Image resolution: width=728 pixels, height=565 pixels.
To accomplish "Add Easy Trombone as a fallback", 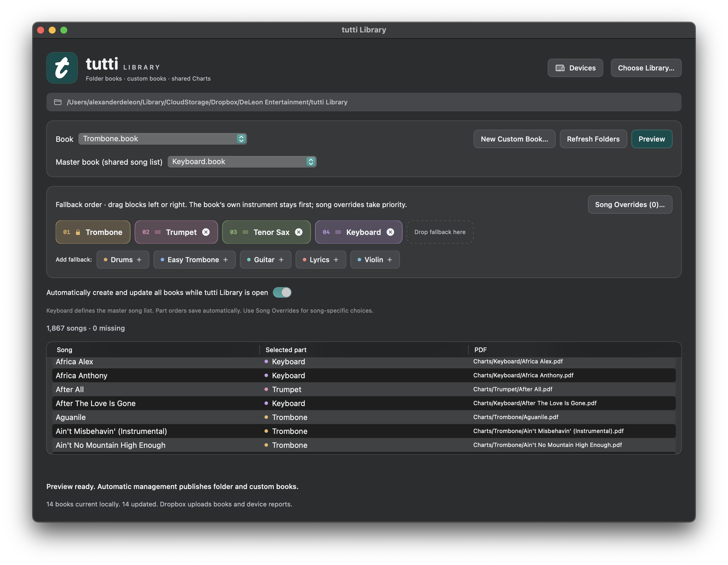I will (194, 260).
